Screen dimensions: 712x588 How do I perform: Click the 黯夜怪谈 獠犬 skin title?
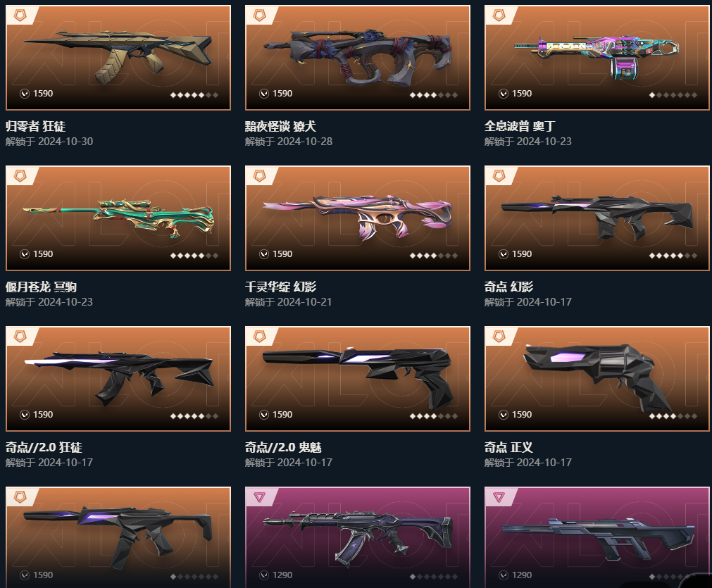[280, 126]
